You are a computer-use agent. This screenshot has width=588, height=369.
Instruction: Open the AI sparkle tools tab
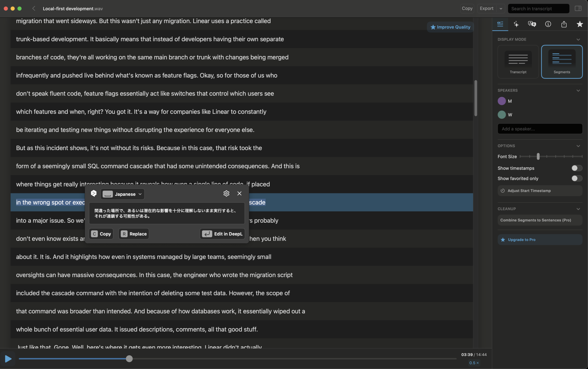(x=516, y=24)
